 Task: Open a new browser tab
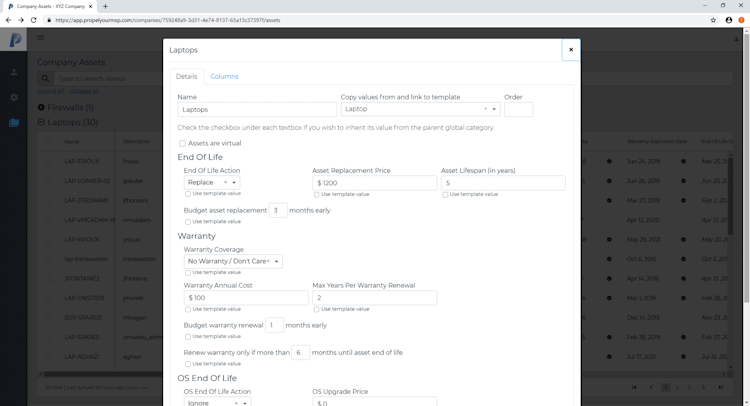105,6
